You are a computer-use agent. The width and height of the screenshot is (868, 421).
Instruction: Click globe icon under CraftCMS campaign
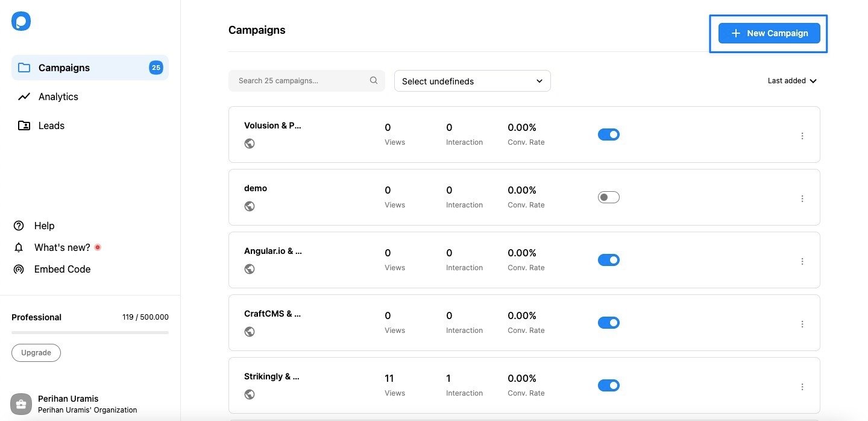pos(250,332)
